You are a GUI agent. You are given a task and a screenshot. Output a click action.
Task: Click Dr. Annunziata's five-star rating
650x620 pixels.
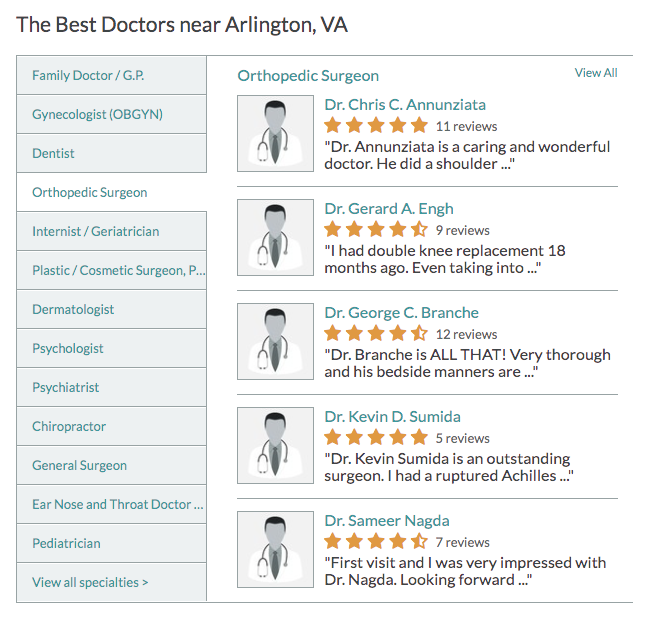click(x=376, y=126)
